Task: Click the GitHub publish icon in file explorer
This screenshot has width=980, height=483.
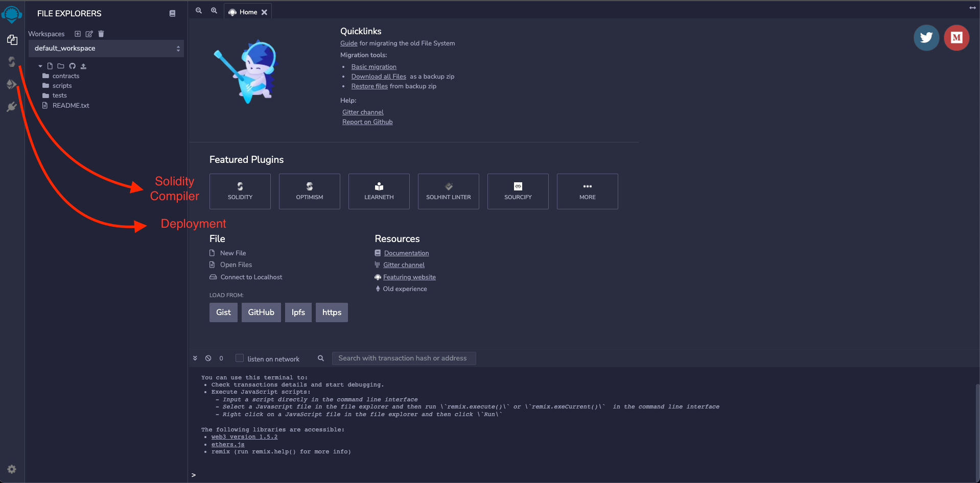Action: click(72, 66)
